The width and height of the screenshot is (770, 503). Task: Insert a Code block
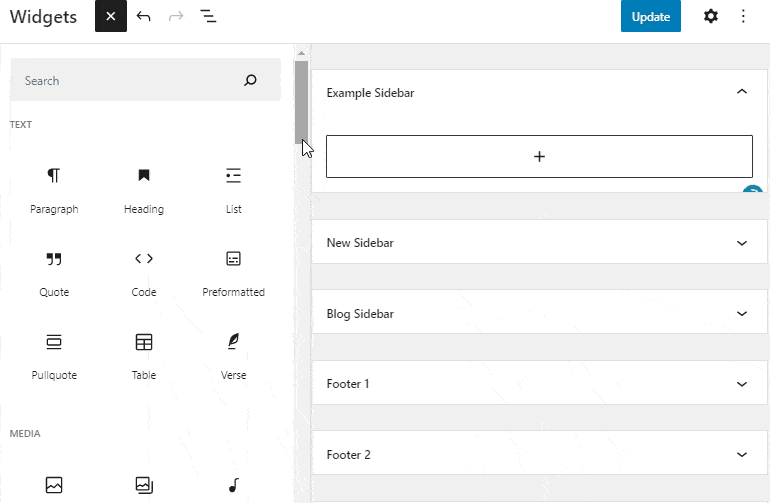click(144, 274)
